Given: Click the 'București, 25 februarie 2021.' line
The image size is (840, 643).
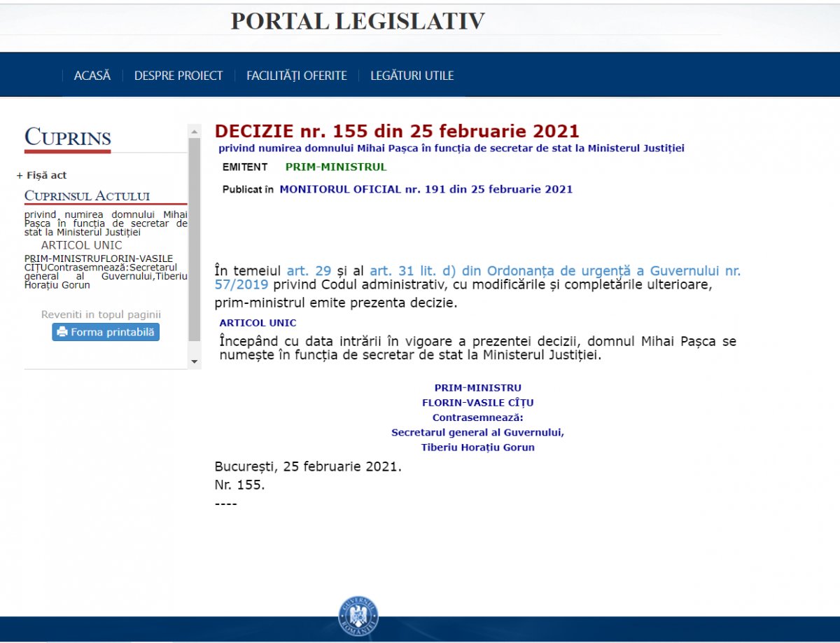Looking at the screenshot, I should (309, 466).
